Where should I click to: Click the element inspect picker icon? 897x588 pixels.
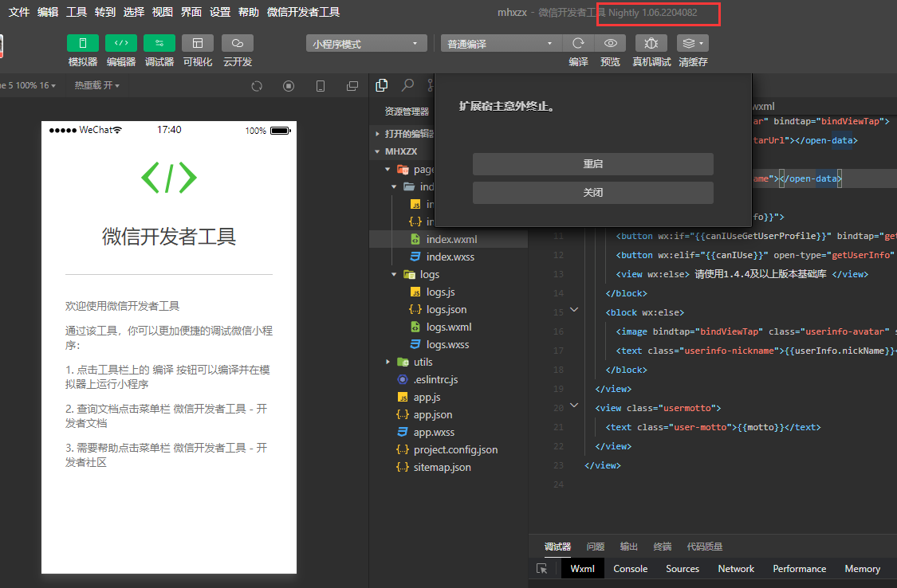coord(541,569)
